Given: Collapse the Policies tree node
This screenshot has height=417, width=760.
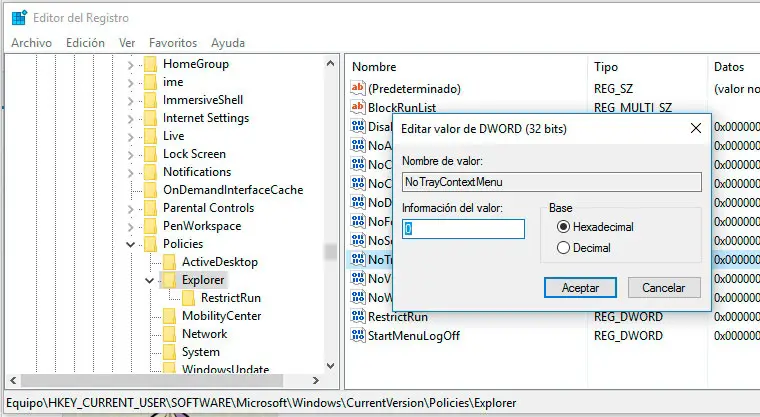Looking at the screenshot, I should click(130, 244).
